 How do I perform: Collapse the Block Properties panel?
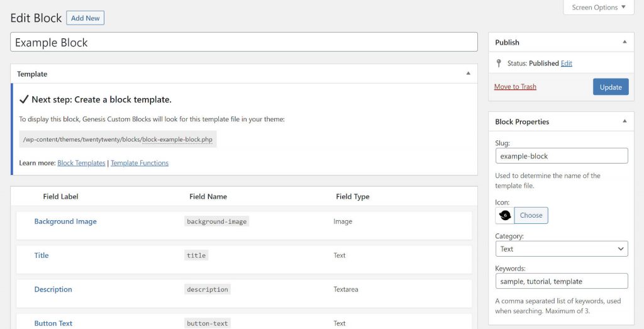point(624,121)
